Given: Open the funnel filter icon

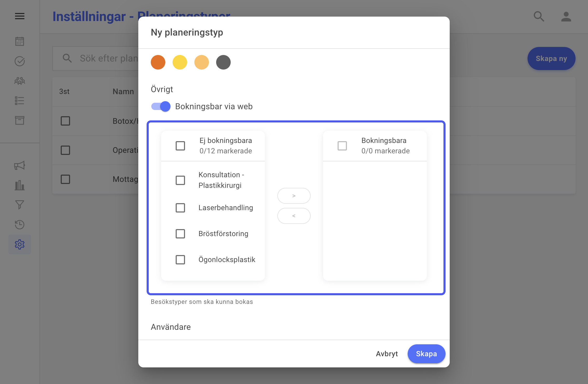Looking at the screenshot, I should pos(20,205).
